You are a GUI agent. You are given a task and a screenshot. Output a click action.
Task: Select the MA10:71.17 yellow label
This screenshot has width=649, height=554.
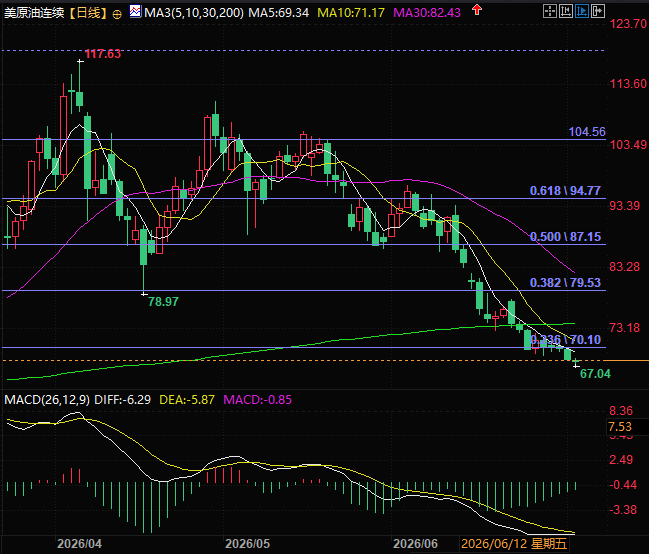pyautogui.click(x=351, y=13)
